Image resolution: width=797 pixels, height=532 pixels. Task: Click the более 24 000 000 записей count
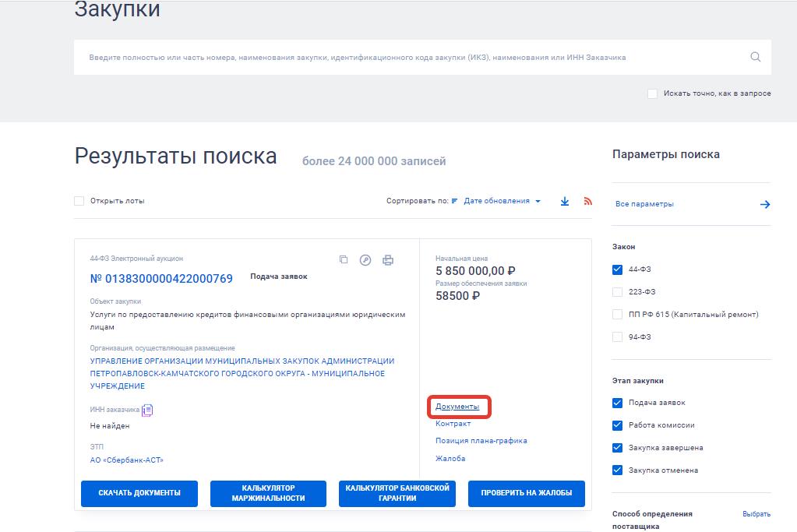tap(374, 161)
